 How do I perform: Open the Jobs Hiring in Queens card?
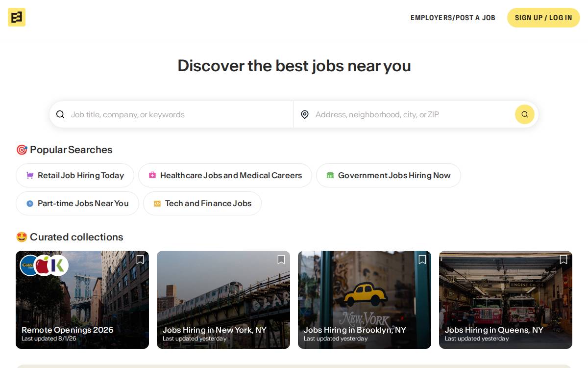(x=506, y=300)
